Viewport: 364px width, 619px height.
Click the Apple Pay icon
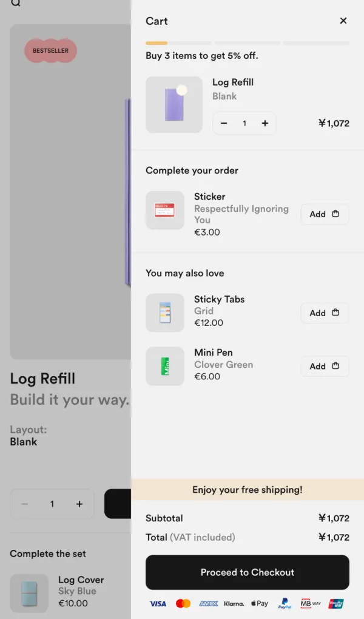pos(260,604)
